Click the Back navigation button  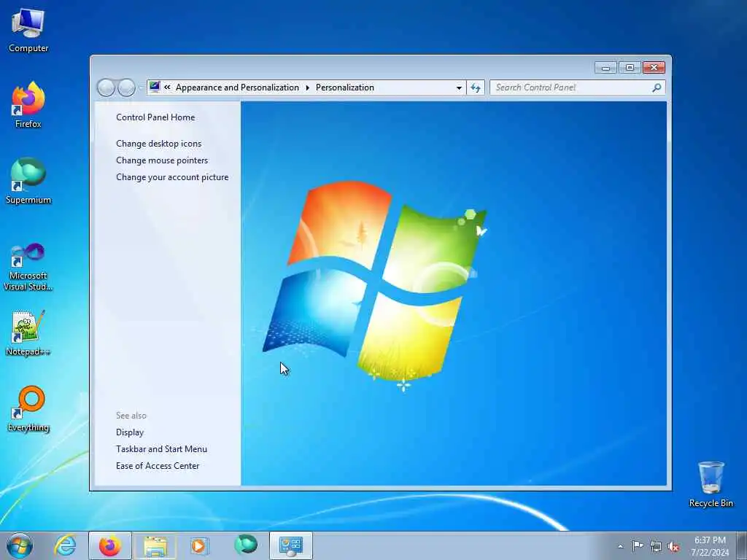pos(106,87)
